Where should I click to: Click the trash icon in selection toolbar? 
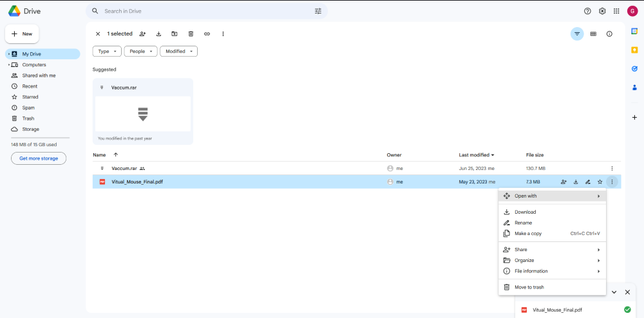pos(191,33)
